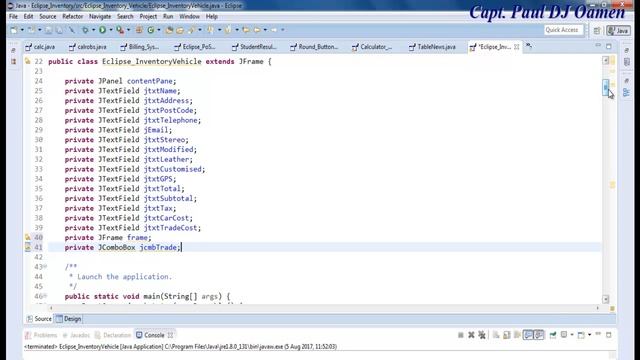
Task: Click the Open Perspective icon
Action: click(597, 31)
